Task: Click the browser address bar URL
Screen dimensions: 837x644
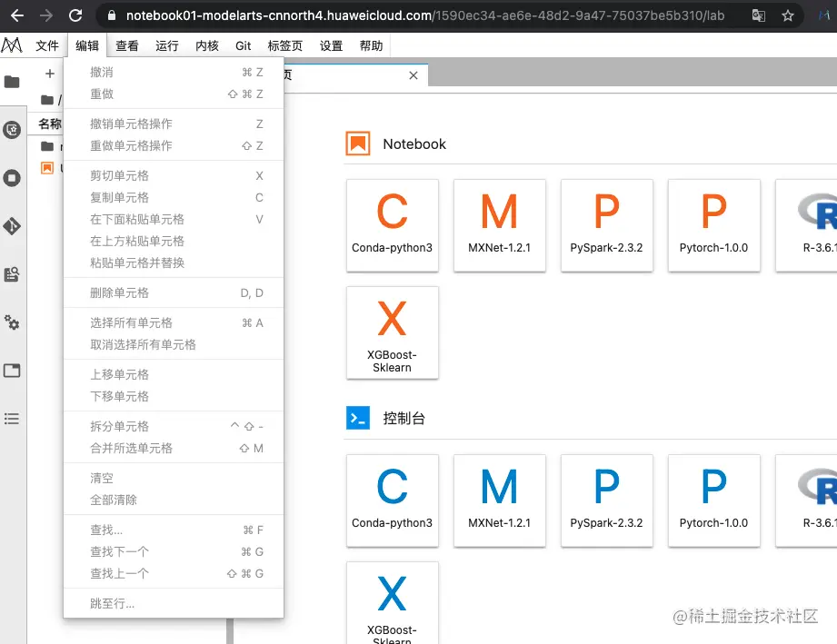Action: point(425,15)
